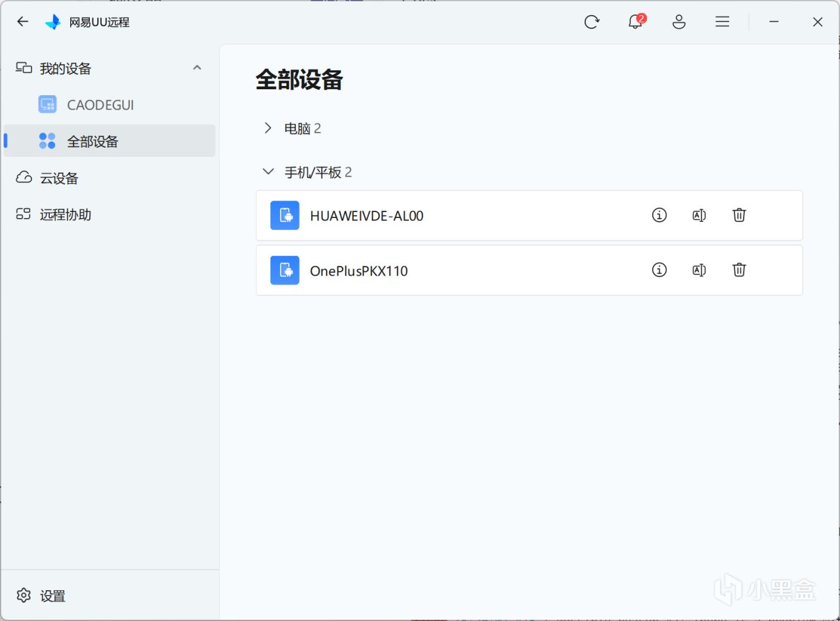This screenshot has width=840, height=621.
Task: Delete the HUAWEIVDE-AL00 device
Action: pos(739,215)
